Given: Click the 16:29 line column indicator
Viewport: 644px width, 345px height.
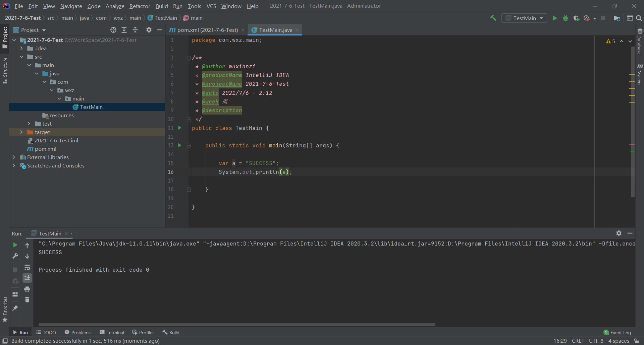Looking at the screenshot, I should pyautogui.click(x=560, y=341).
